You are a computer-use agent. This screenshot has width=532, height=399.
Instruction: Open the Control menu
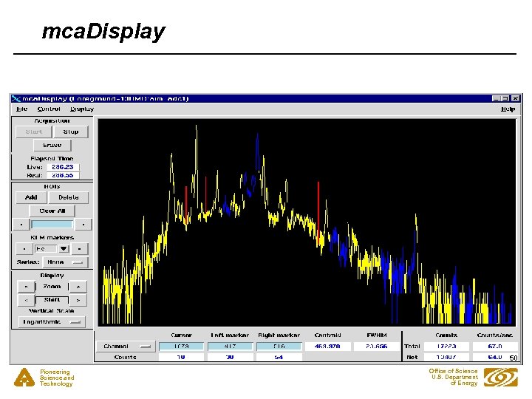point(49,109)
